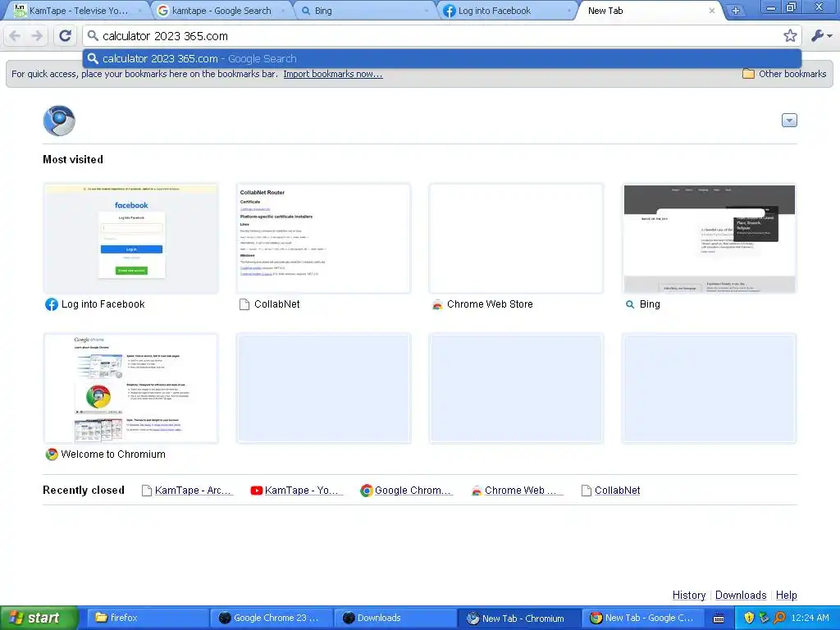
Task: Open the Log into Facebook thumbnail
Action: point(131,239)
